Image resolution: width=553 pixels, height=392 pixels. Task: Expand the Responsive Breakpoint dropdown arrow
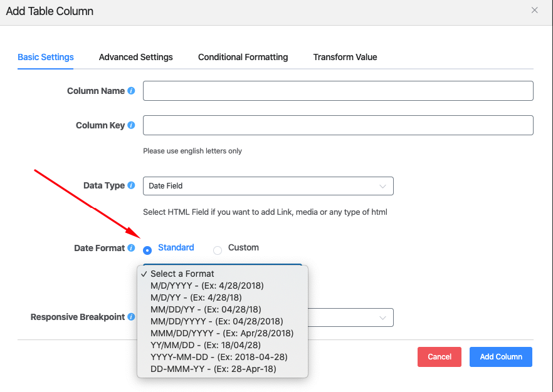(382, 317)
